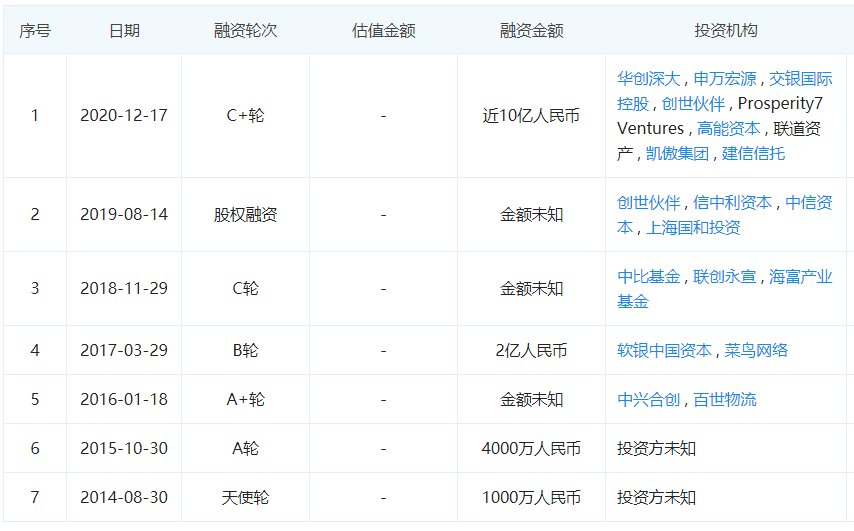Click the 4000万人民币 amount cell

[532, 449]
